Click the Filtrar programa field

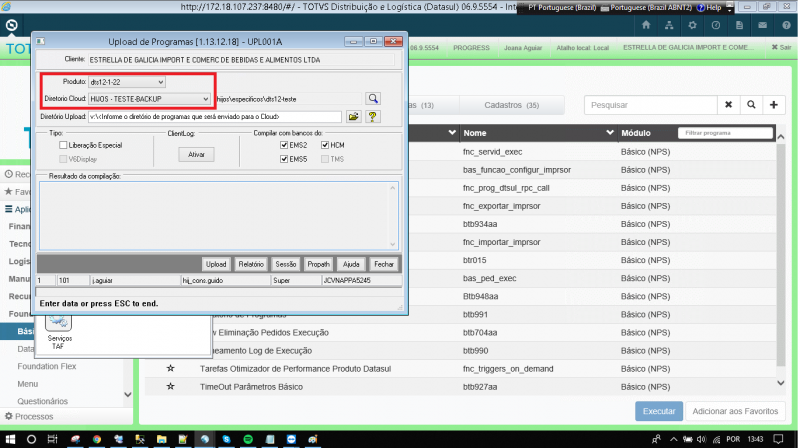(x=725, y=133)
